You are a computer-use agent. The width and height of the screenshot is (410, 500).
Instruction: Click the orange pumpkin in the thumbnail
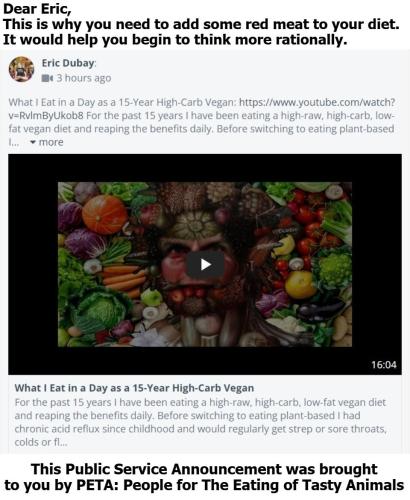(105, 215)
